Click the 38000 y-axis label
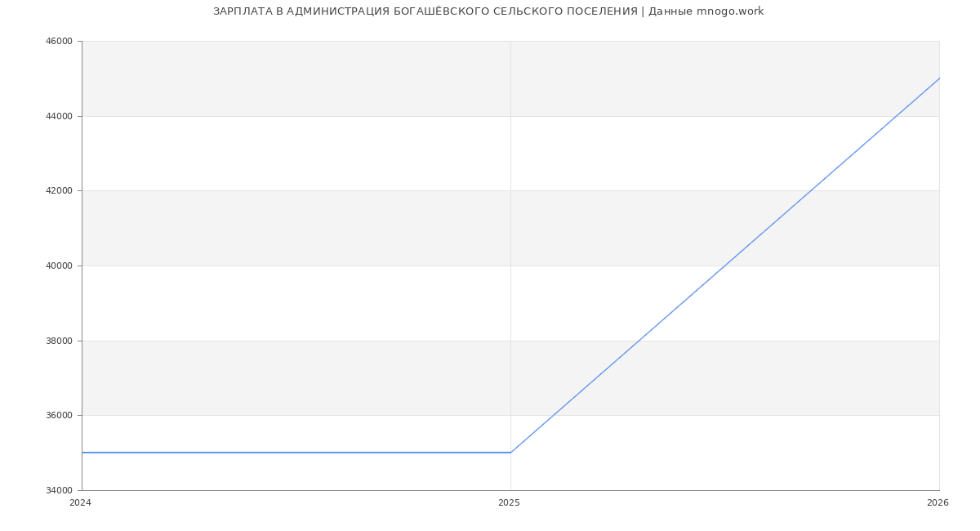The width and height of the screenshot is (980, 531). 59,341
